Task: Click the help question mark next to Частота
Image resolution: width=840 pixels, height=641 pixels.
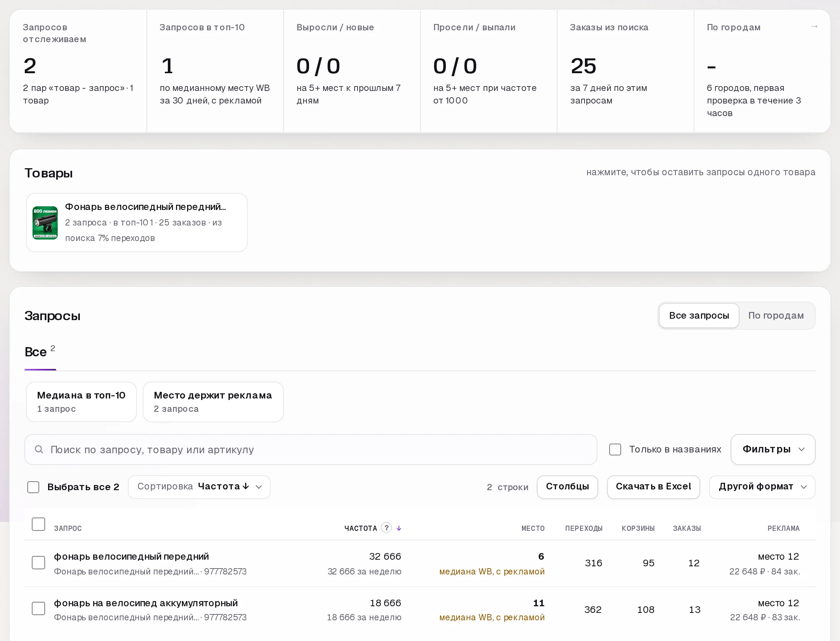Action: point(386,528)
